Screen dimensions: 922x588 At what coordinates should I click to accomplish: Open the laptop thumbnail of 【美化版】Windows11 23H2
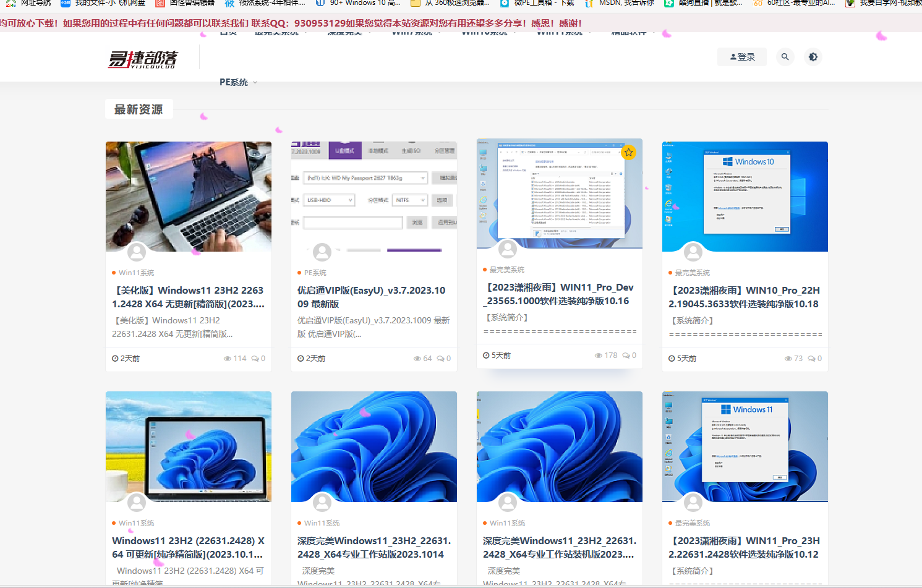tap(189, 197)
